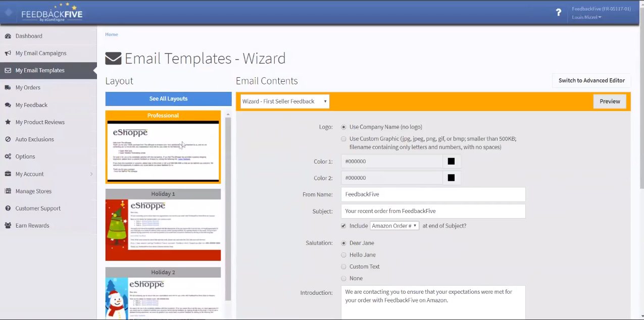Viewport: 644px width, 320px height.
Task: Choose None as salutation
Action: coord(344,278)
